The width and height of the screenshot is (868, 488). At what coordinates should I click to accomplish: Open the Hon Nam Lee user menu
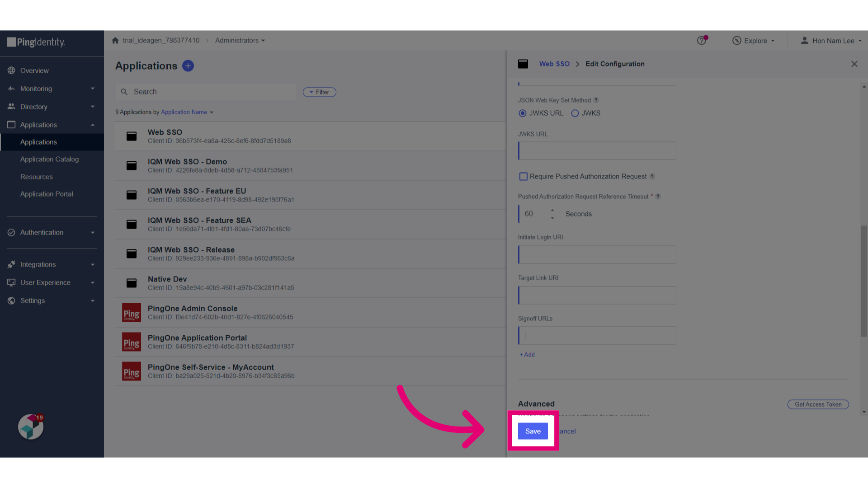click(x=831, y=41)
